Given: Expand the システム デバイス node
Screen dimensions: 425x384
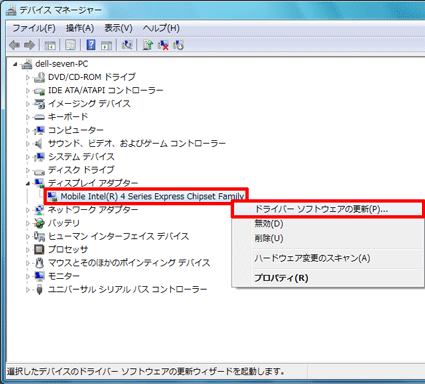Looking at the screenshot, I should tap(28, 157).
